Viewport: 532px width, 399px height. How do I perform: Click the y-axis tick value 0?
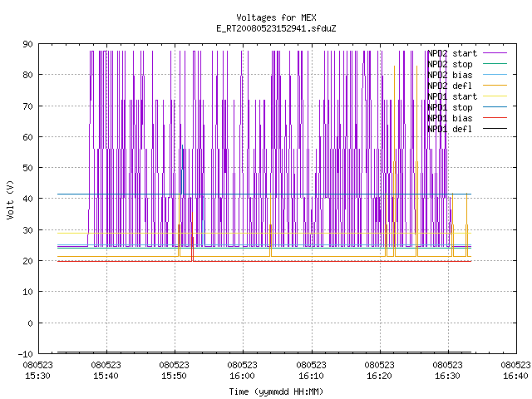click(30, 323)
